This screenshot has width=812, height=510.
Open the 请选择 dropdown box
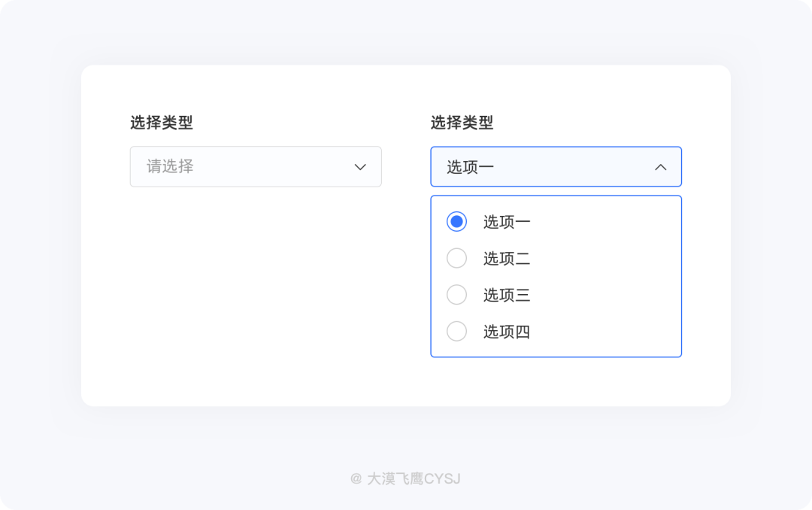[x=256, y=166]
